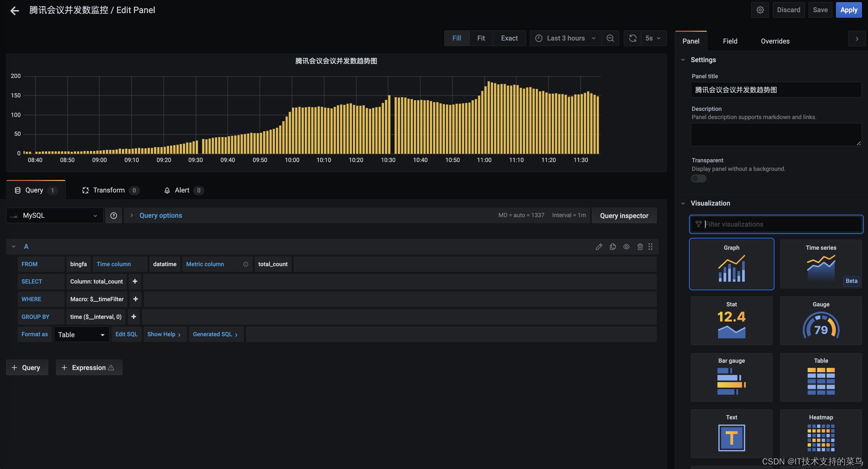868x469 pixels.
Task: Pick the Bar gauge visualization
Action: 731,377
